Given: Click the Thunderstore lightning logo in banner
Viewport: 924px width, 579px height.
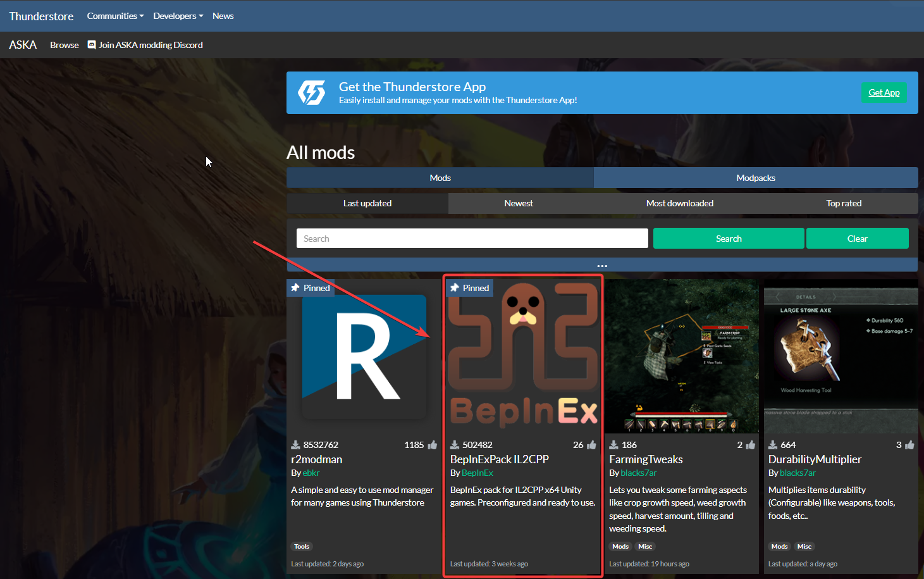Looking at the screenshot, I should pyautogui.click(x=312, y=93).
